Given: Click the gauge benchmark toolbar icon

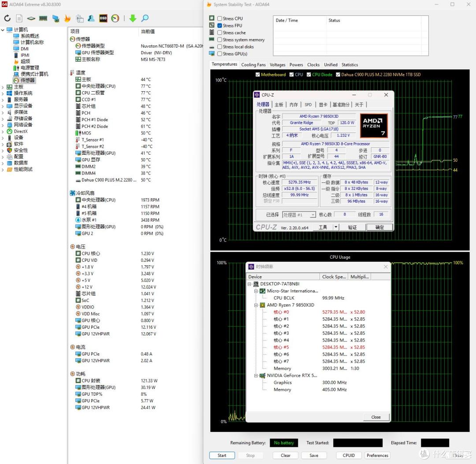Looking at the screenshot, I should [115, 18].
